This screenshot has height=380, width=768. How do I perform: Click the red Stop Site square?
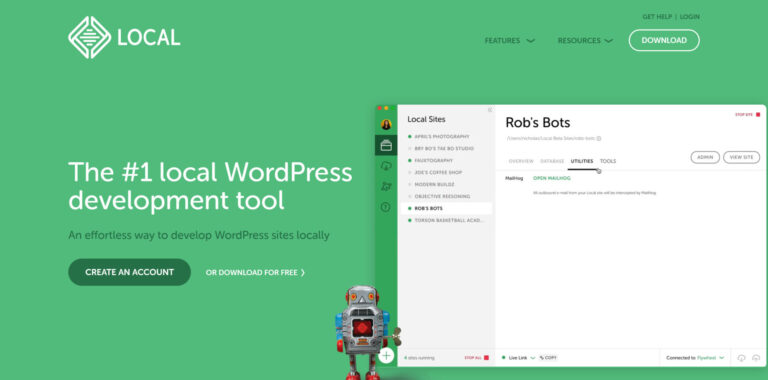pyautogui.click(x=758, y=115)
